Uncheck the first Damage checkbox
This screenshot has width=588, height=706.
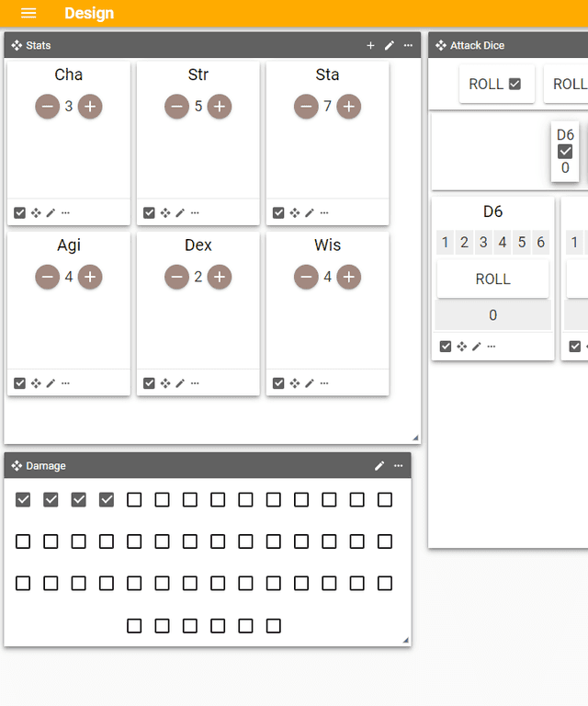click(23, 500)
